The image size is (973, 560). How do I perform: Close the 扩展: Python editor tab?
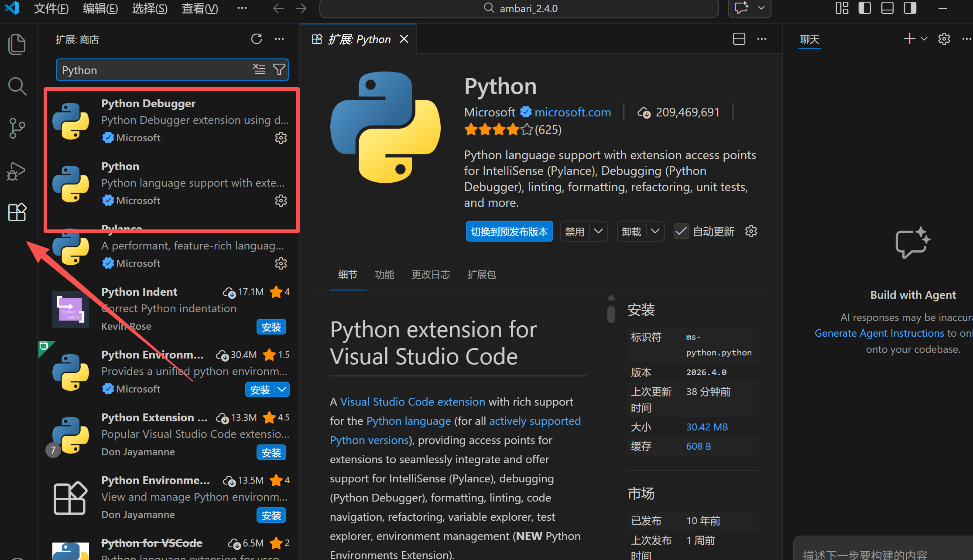click(404, 39)
